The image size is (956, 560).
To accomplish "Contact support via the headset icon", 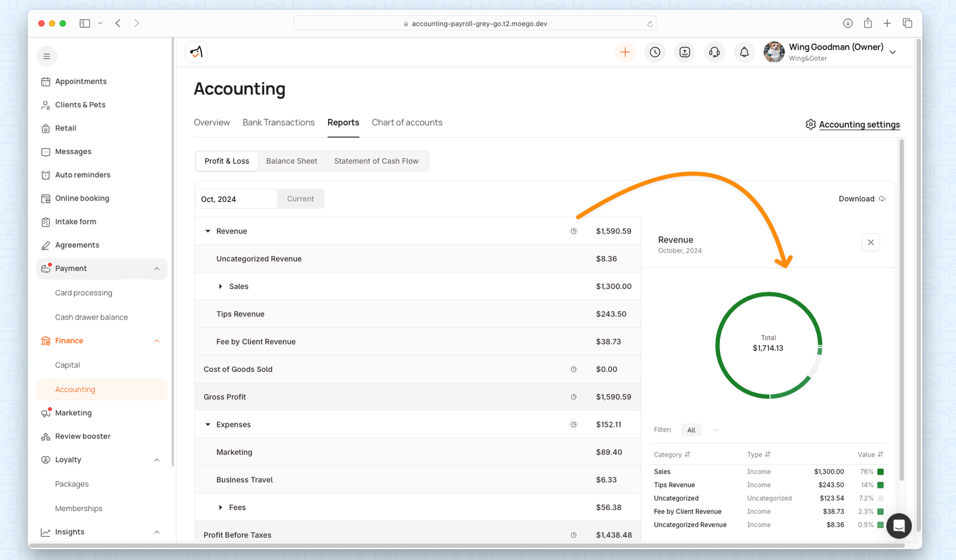I will (x=714, y=52).
